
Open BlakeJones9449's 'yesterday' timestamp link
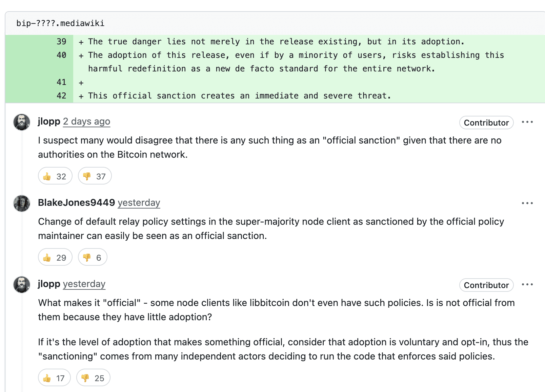pyautogui.click(x=139, y=203)
